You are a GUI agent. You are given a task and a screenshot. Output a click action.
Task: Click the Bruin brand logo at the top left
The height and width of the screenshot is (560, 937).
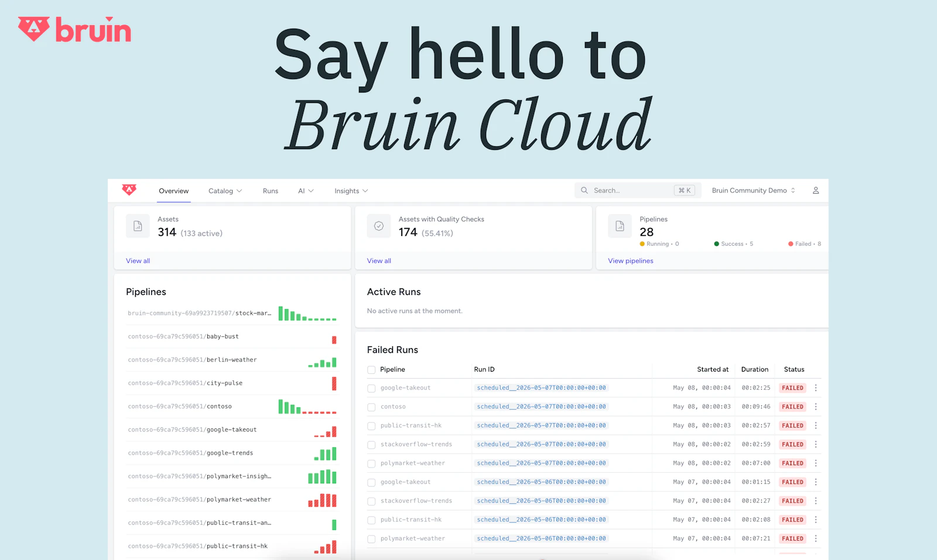coord(74,29)
